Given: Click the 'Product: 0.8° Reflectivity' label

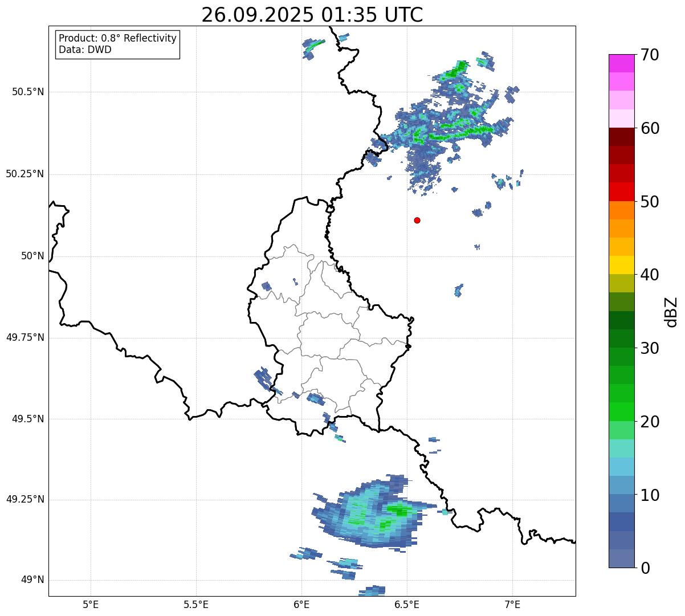Looking at the screenshot, I should click(x=118, y=38).
